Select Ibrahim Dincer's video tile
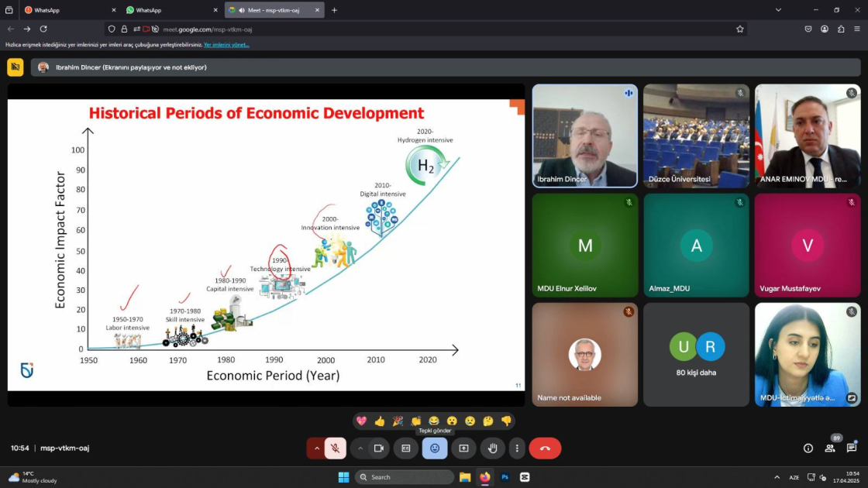 (584, 136)
